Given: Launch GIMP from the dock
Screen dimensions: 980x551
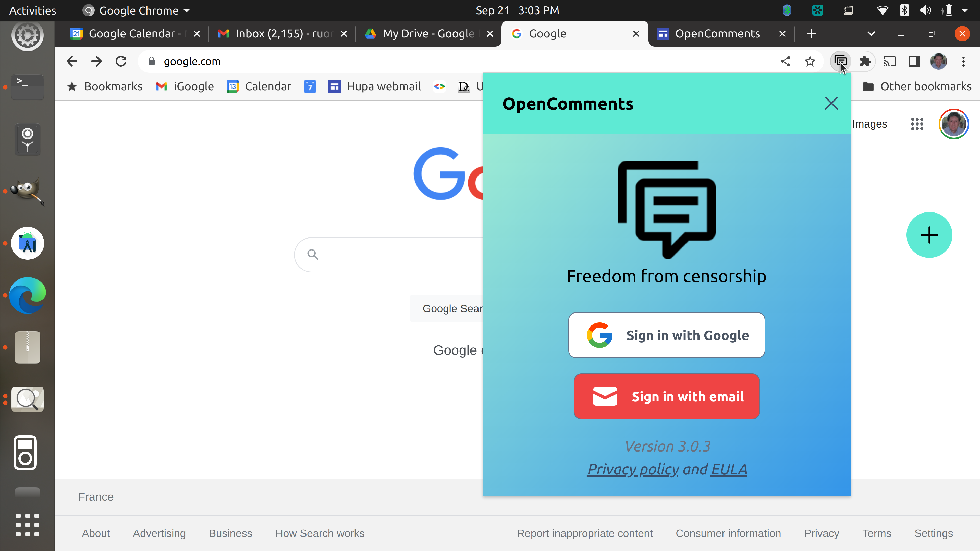Looking at the screenshot, I should click(x=27, y=191).
